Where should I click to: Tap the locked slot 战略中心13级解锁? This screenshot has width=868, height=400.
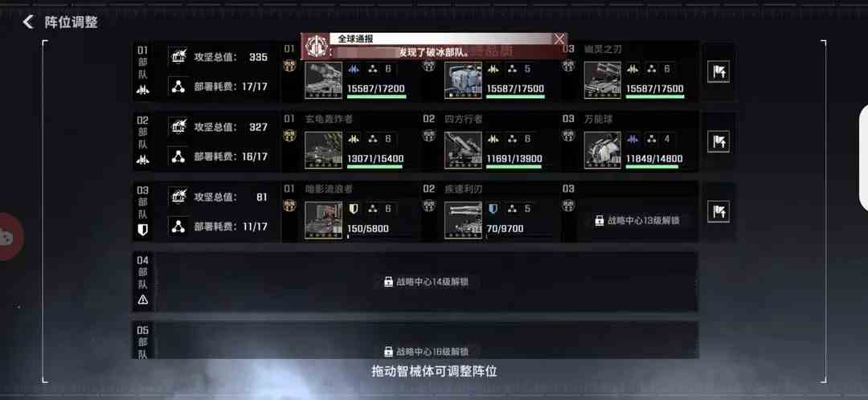[637, 220]
